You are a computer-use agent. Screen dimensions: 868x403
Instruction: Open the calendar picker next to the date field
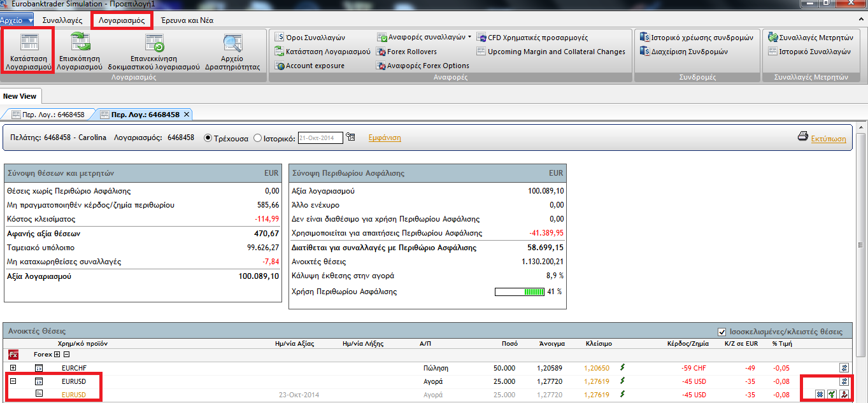point(351,138)
